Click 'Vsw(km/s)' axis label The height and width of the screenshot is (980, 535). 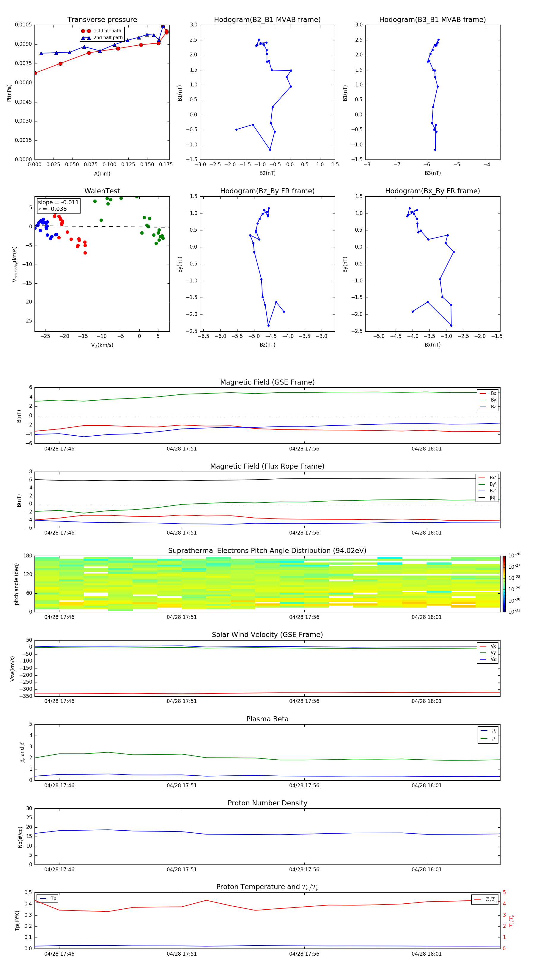point(12,668)
